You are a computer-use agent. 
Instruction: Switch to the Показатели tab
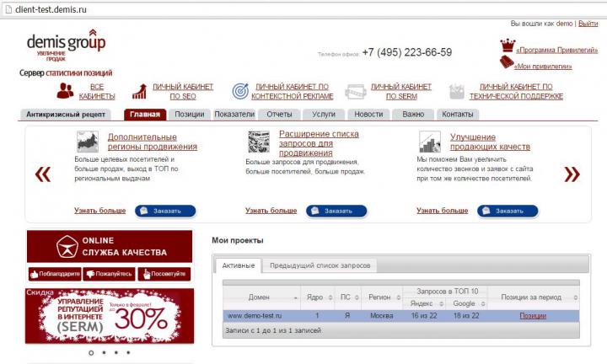coord(234,115)
